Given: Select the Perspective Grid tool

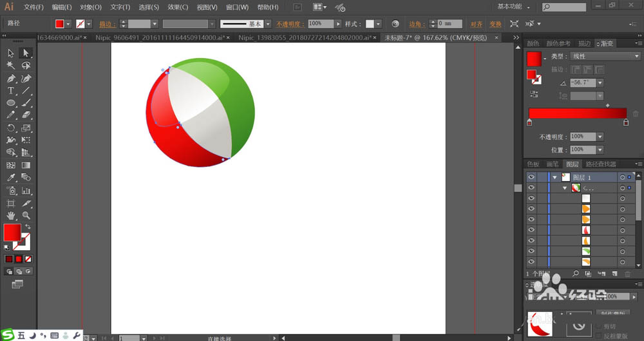Looking at the screenshot, I should click(26, 153).
